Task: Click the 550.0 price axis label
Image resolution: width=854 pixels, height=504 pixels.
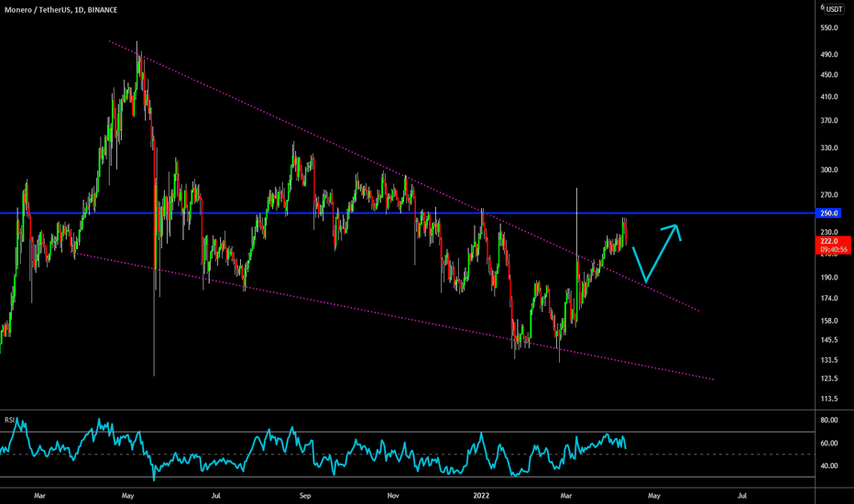Action: pyautogui.click(x=829, y=27)
